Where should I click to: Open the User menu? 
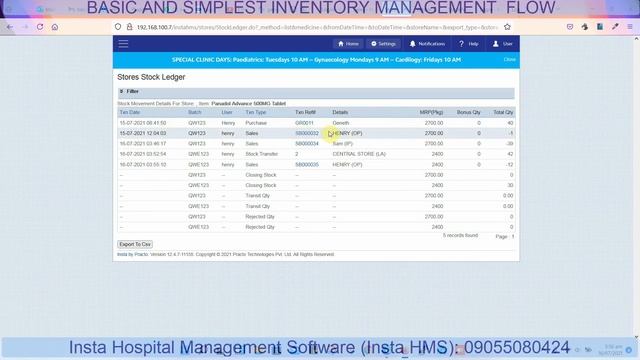tap(503, 44)
